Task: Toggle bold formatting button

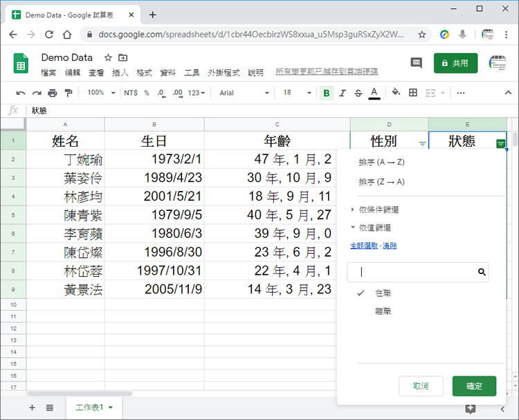Action: pos(327,93)
